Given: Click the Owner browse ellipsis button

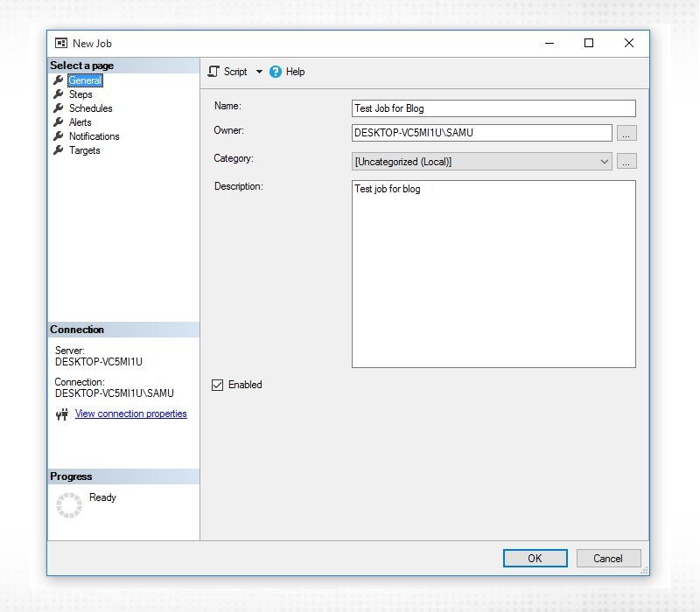Looking at the screenshot, I should (626, 133).
